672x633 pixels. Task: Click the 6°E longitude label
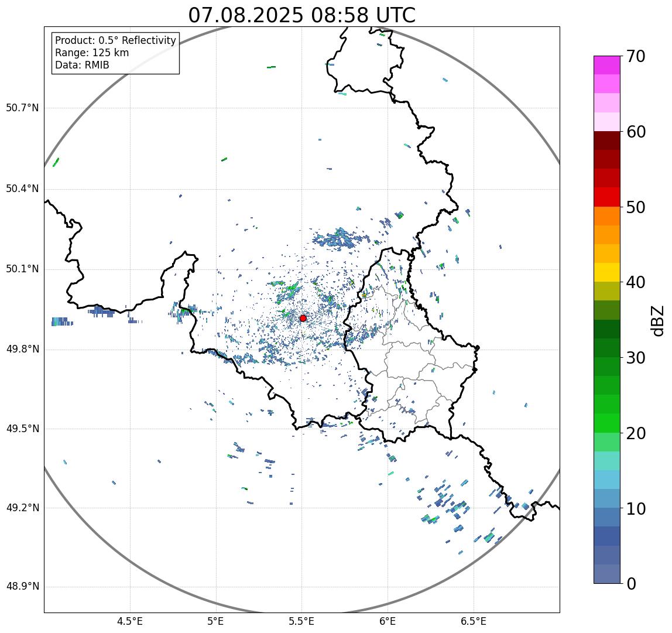tap(388, 621)
